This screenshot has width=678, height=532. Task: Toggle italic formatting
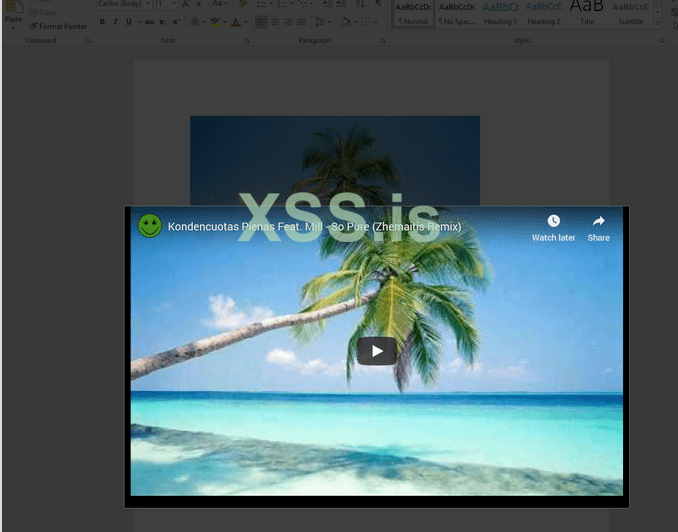pyautogui.click(x=115, y=22)
